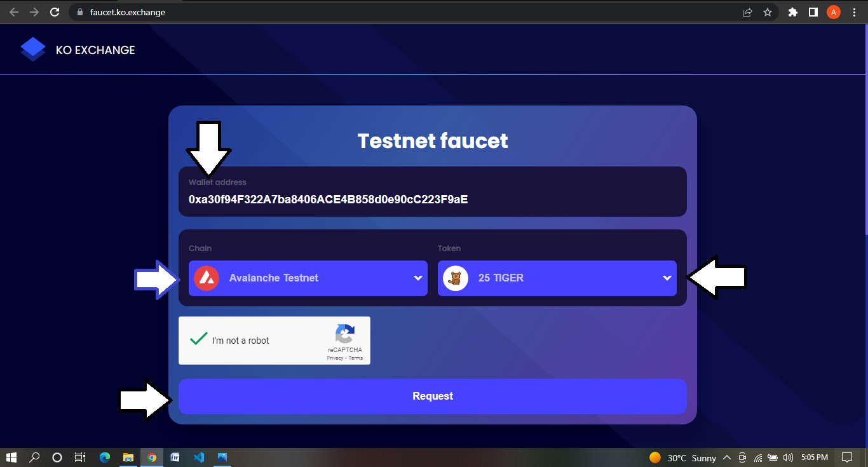This screenshot has height=467, width=868.
Task: Open the clock showing 5:05 PM
Action: 814,457
